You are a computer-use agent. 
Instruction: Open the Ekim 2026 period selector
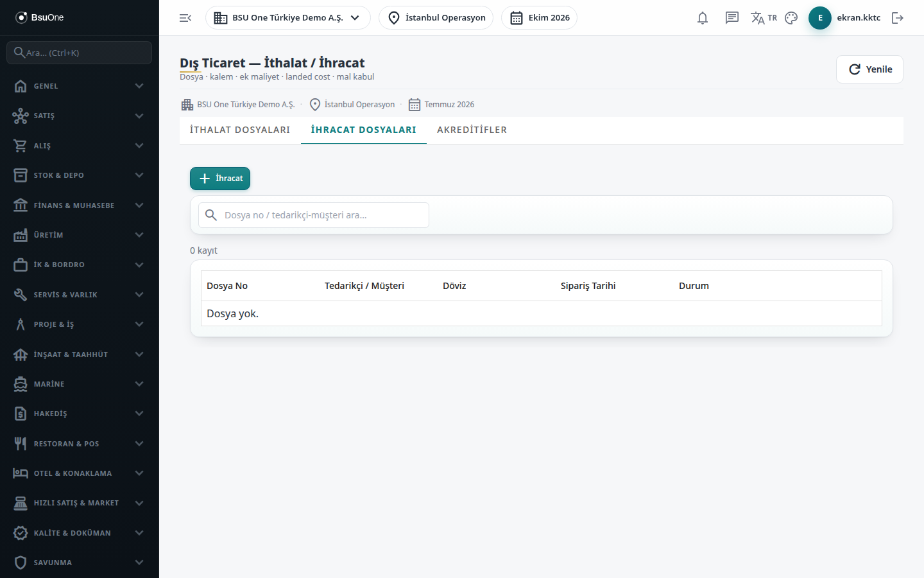539,18
